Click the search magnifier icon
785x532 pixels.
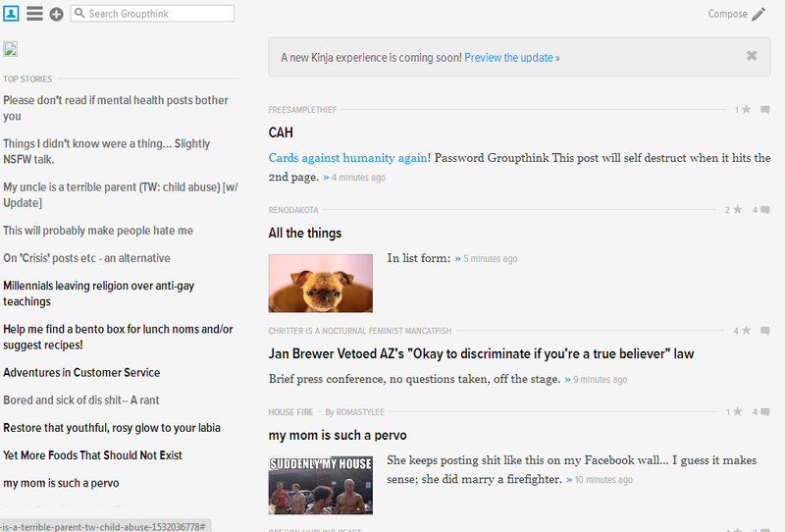[x=79, y=13]
